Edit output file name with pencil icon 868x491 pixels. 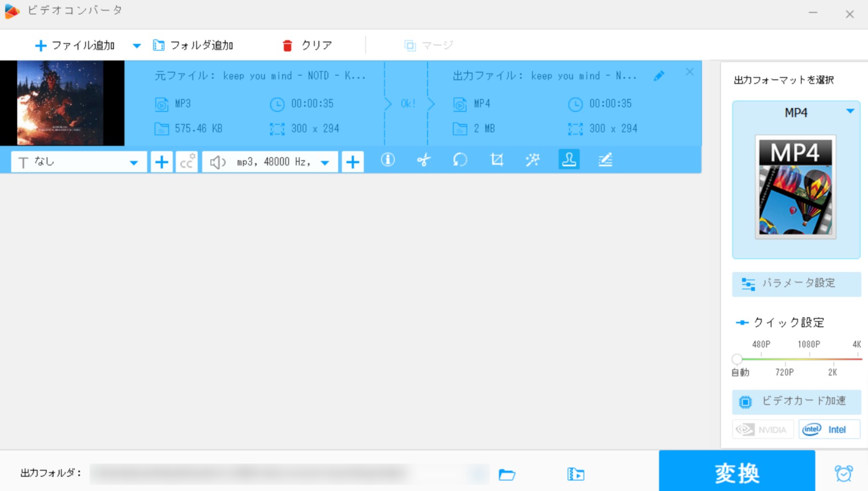click(659, 76)
